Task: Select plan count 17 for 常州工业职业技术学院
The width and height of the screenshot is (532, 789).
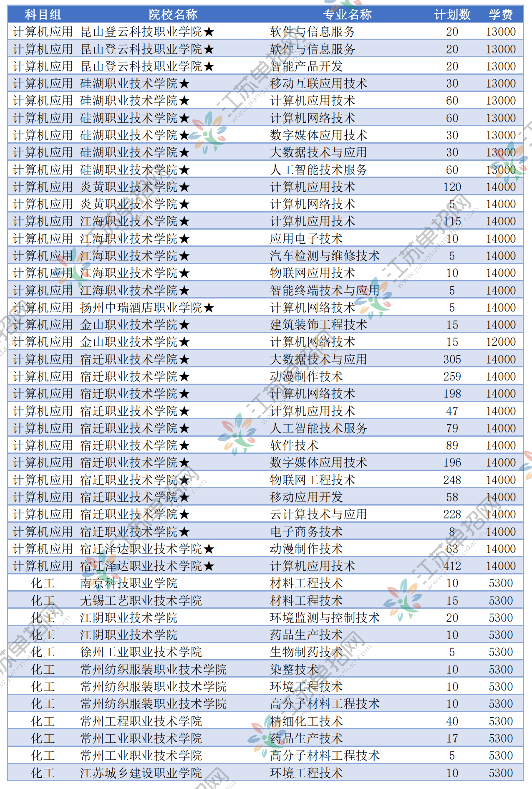Action: click(x=452, y=738)
